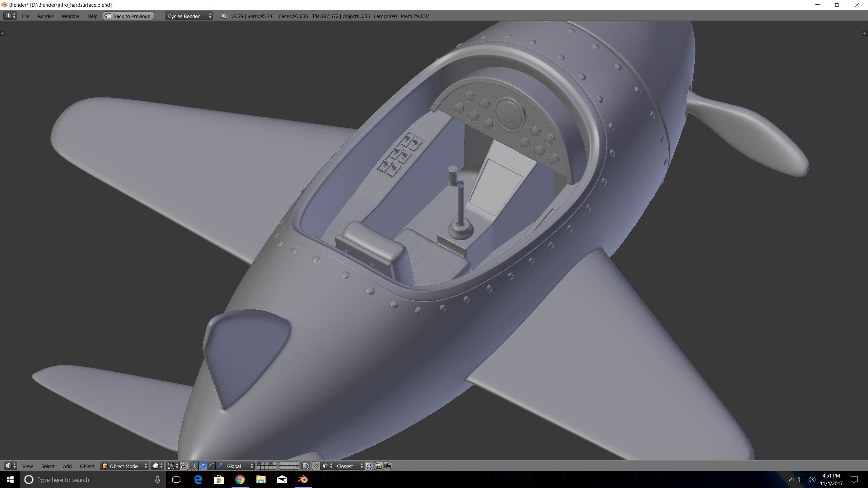Click Back to Previous button
868x488 pixels.
[x=128, y=16]
